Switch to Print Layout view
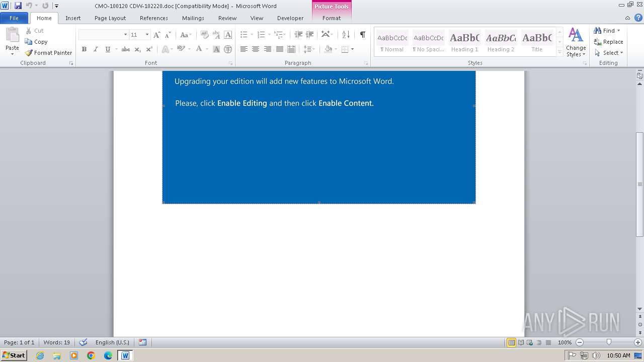Viewport: 644px width, 362px height. 511,342
